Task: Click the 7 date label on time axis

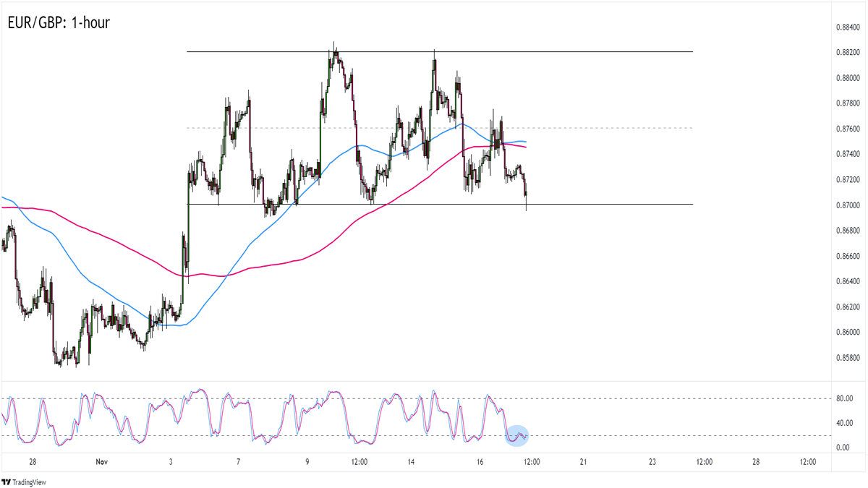Action: click(238, 462)
